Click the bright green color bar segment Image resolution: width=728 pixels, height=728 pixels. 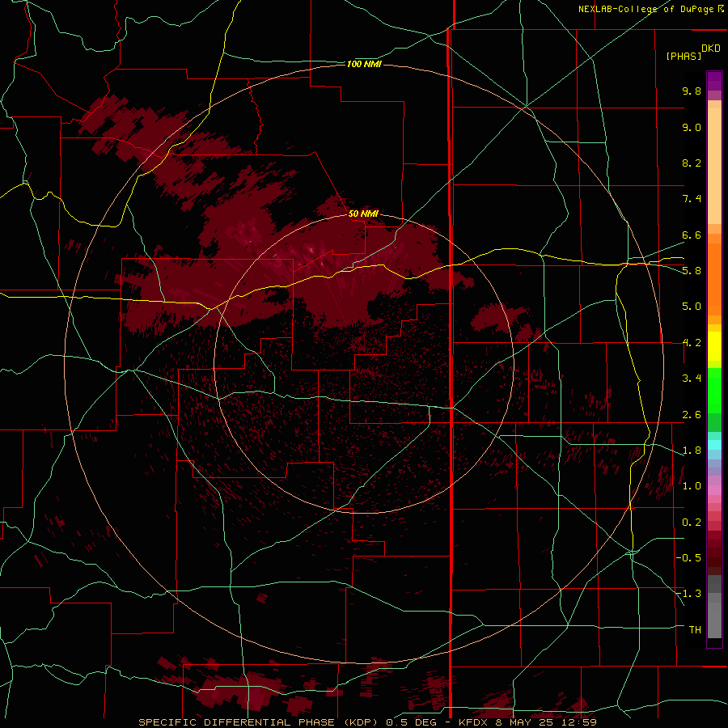[x=714, y=390]
